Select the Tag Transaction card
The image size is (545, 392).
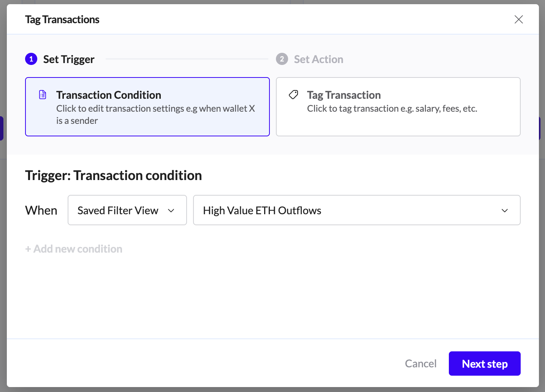click(398, 107)
